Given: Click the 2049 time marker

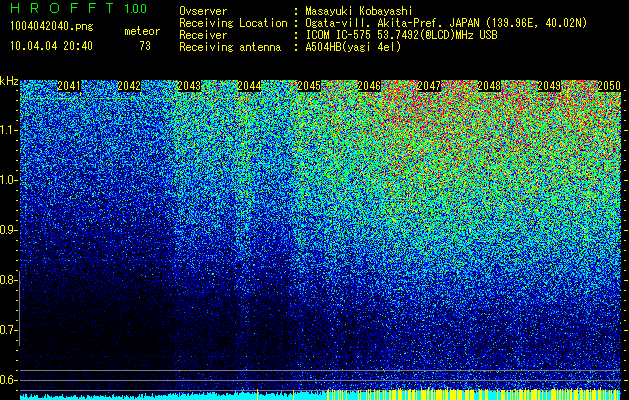Looking at the screenshot, I should 549,86.
